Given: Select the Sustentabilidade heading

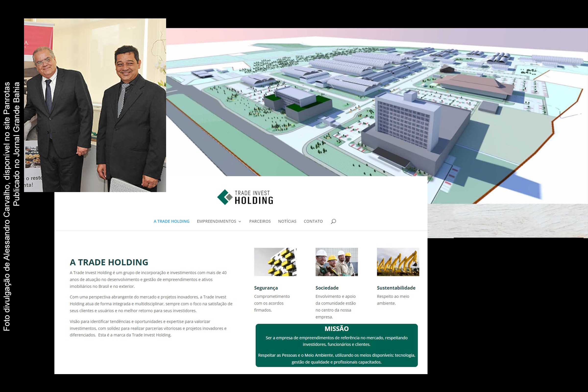Looking at the screenshot, I should (396, 288).
